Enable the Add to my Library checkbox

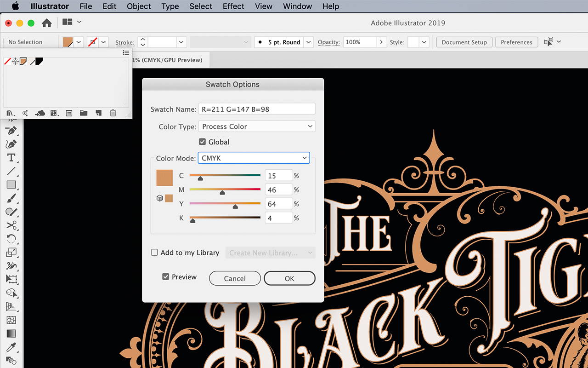154,253
